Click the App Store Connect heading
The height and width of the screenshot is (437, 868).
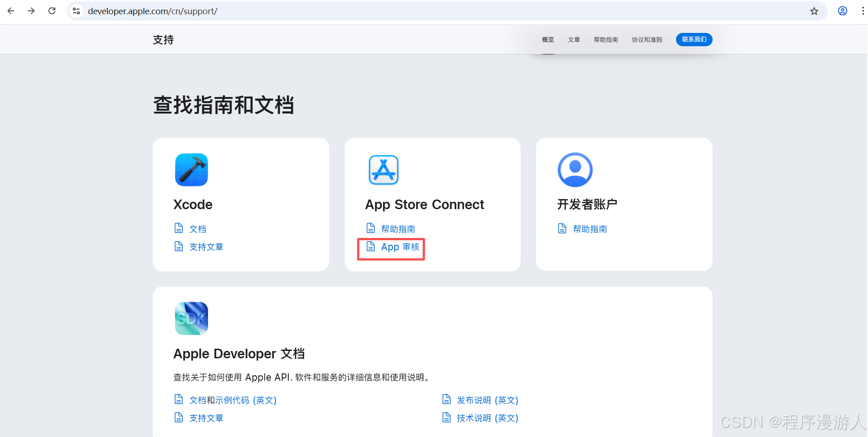pos(425,205)
